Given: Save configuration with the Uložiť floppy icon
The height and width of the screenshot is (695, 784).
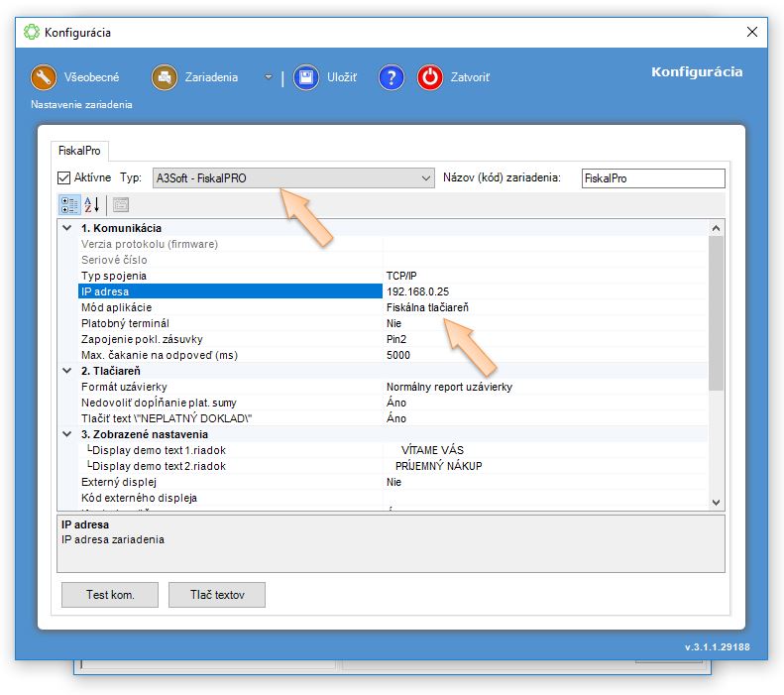Looking at the screenshot, I should (x=307, y=77).
